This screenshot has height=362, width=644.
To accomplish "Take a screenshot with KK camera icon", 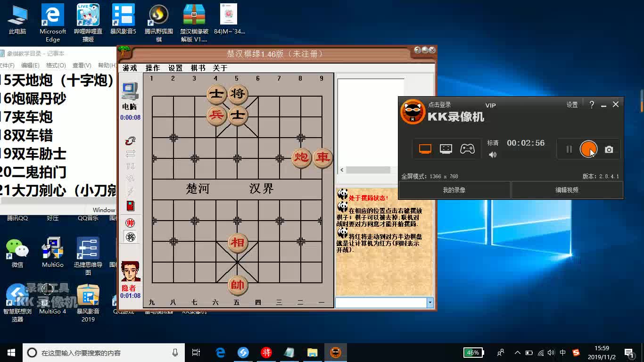I will click(609, 149).
